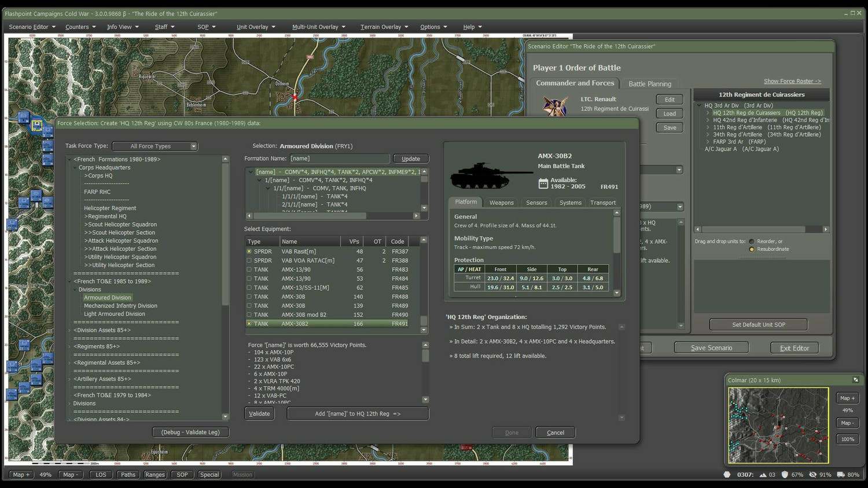The width and height of the screenshot is (868, 488).
Task: Check the VAB VOA RATAC[m] equipment checkbox
Action: [x=249, y=261]
